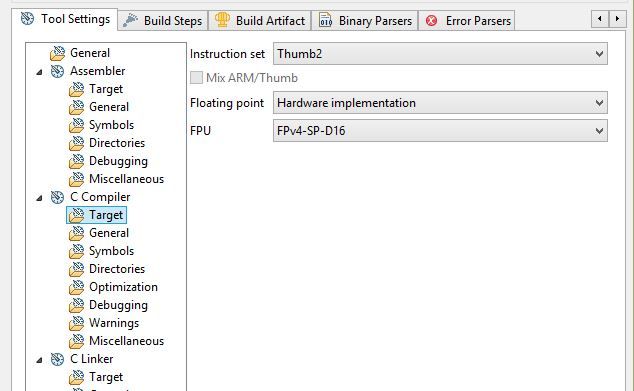
Task: Open the Floating point dropdown
Action: click(x=440, y=103)
